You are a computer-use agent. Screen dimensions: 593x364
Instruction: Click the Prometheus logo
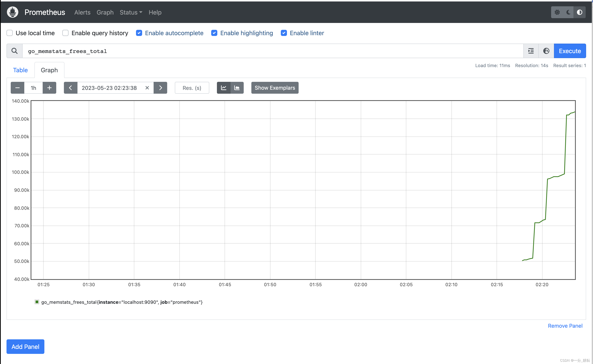point(12,12)
